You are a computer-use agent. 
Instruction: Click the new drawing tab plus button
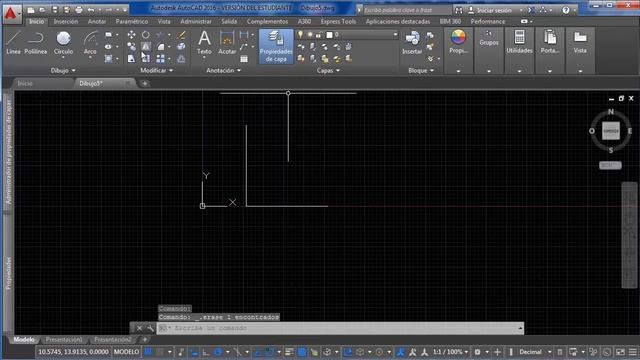point(144,83)
